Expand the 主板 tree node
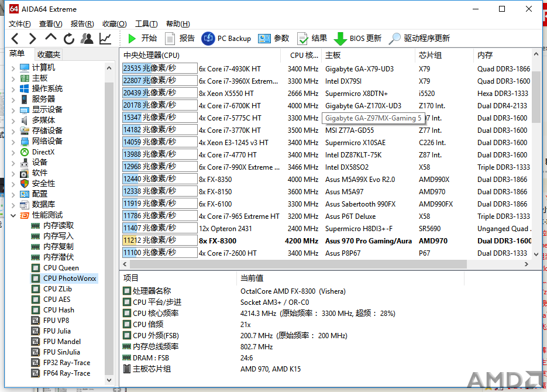This screenshot has height=392, width=547. (13, 78)
